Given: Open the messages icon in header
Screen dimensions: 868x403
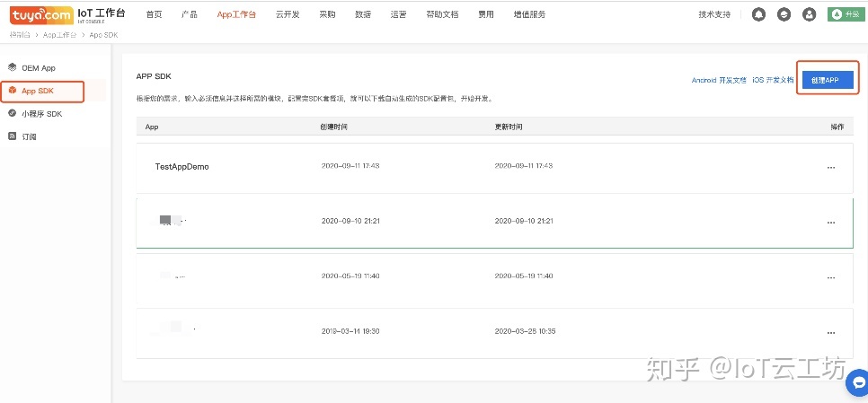Looking at the screenshot, I should click(x=784, y=14).
